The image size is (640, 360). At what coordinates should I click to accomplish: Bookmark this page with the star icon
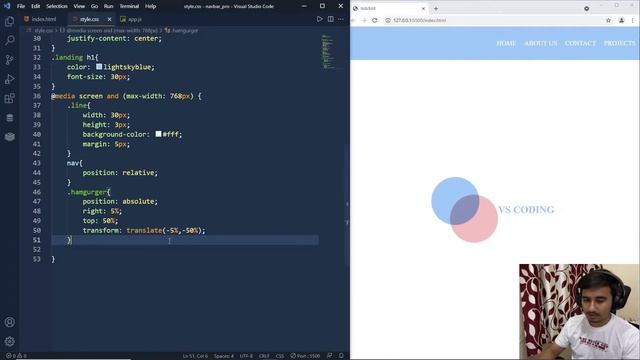tap(608, 20)
